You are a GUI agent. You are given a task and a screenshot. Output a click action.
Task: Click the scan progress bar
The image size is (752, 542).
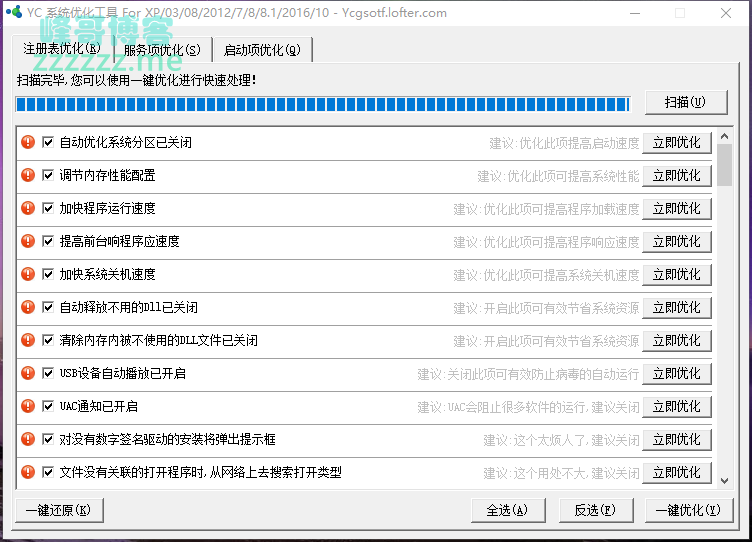[323, 104]
